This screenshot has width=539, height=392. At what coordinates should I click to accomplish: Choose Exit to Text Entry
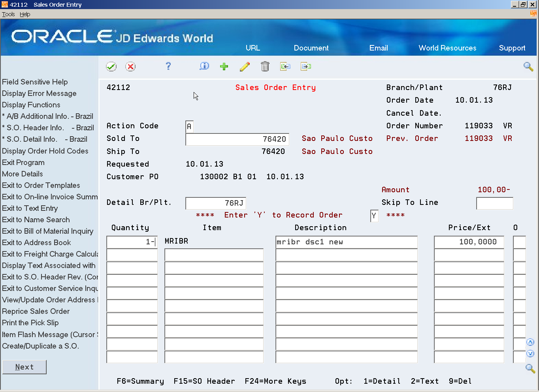(x=30, y=208)
